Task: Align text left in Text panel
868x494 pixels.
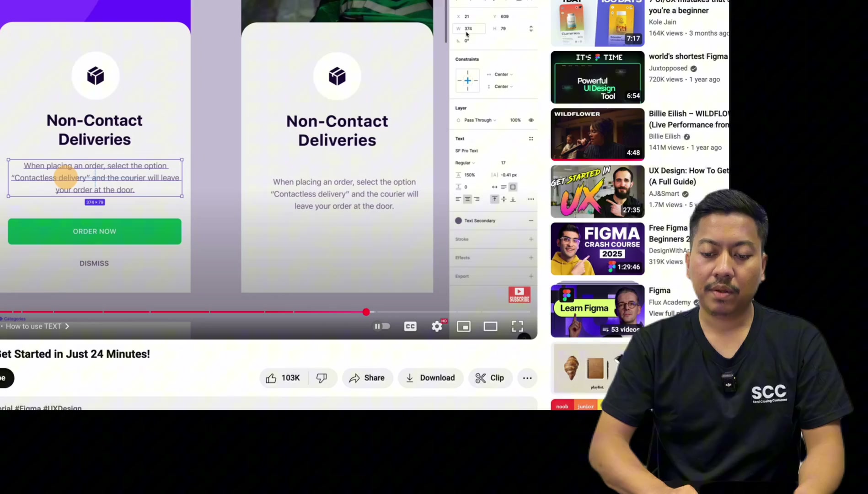Action: tap(458, 199)
